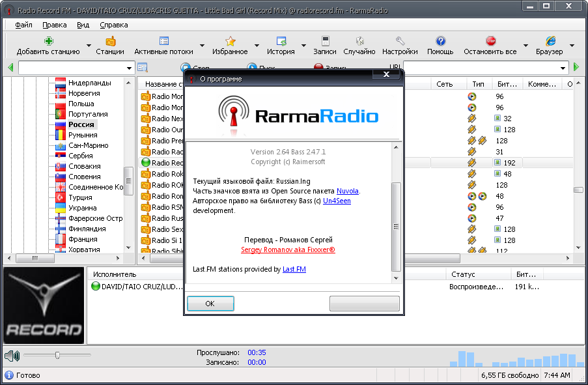Open the History (История) toolbar icon
This screenshot has height=385, width=588.
coord(281,41)
